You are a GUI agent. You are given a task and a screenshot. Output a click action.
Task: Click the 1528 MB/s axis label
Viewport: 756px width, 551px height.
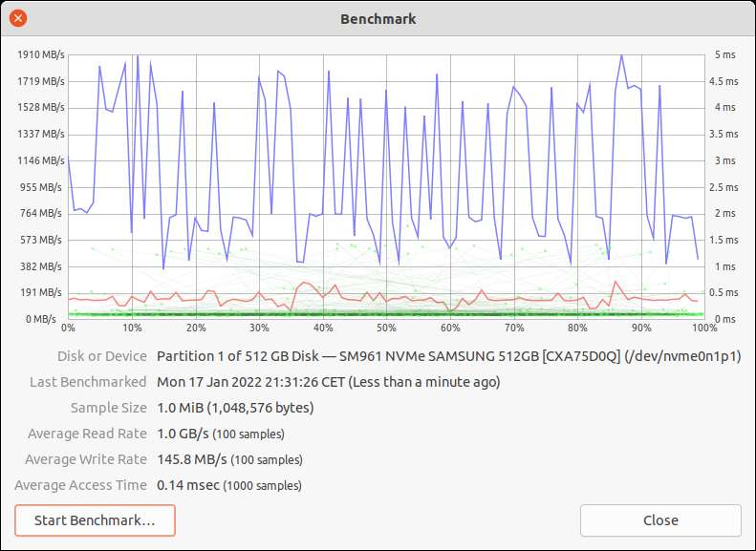pos(41,107)
